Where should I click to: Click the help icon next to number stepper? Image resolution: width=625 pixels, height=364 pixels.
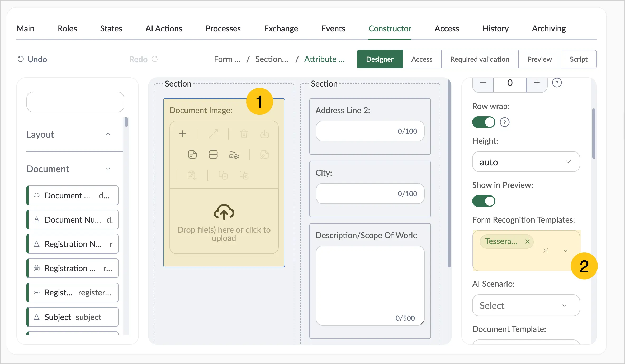tap(557, 83)
